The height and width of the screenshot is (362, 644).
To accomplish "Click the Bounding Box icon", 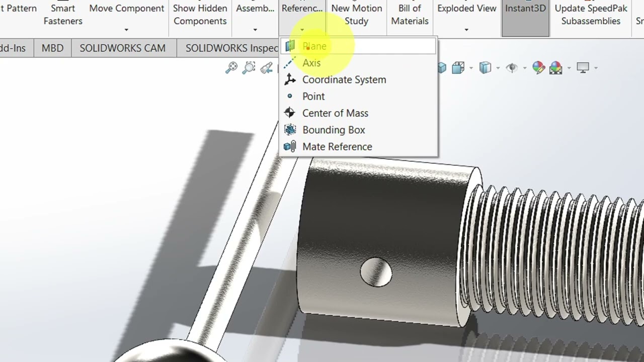I will 290,130.
